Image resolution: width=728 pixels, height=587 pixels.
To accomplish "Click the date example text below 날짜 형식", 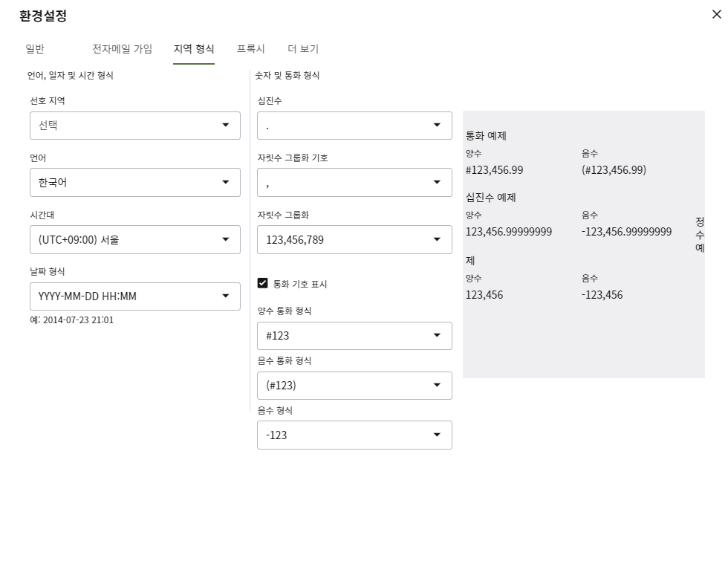I will pos(71,320).
